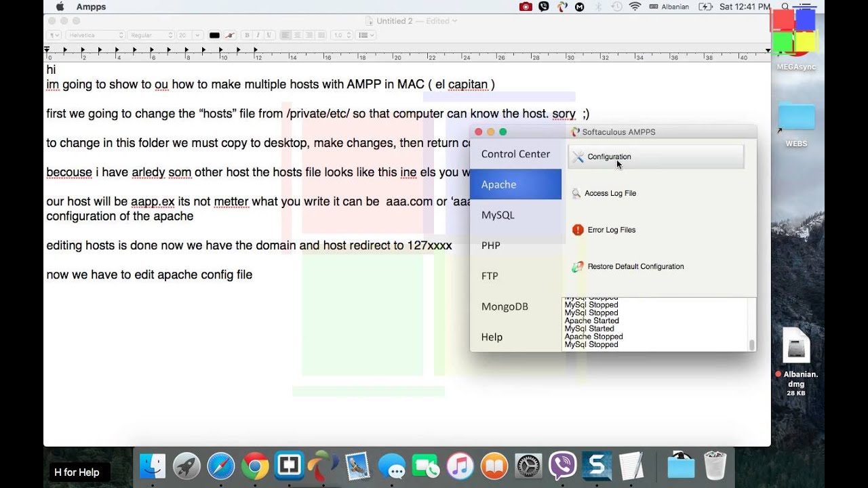Open Mail from the Dock
Image resolution: width=868 pixels, height=488 pixels.
coord(357,466)
